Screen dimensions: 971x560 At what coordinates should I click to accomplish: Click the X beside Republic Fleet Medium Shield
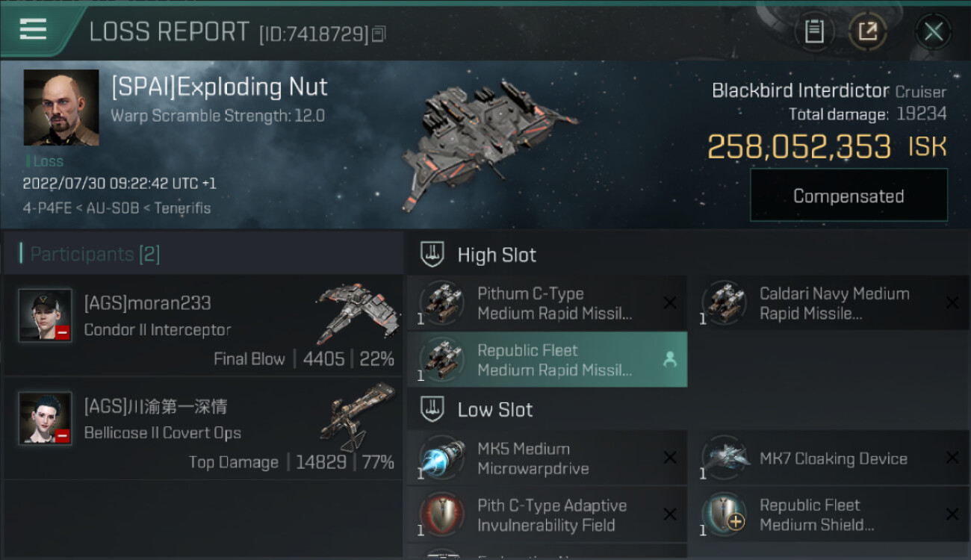tap(952, 514)
